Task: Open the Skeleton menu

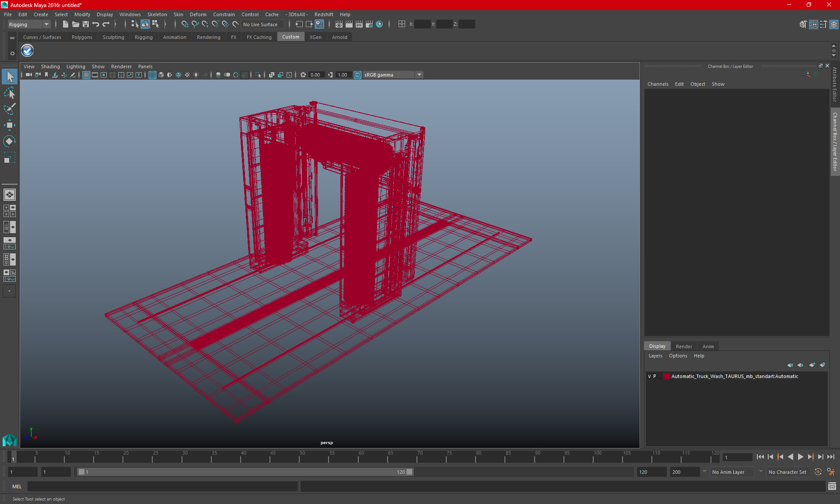Action: (x=157, y=14)
